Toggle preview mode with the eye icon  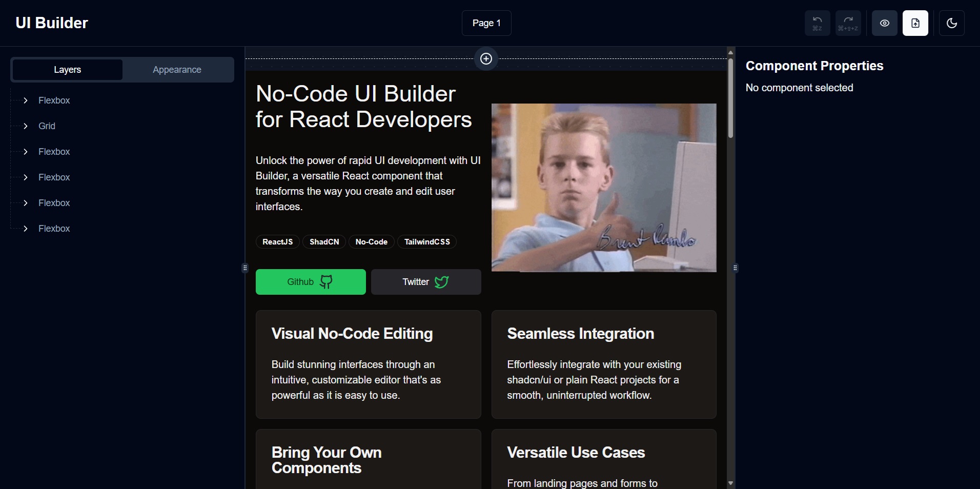tap(885, 23)
